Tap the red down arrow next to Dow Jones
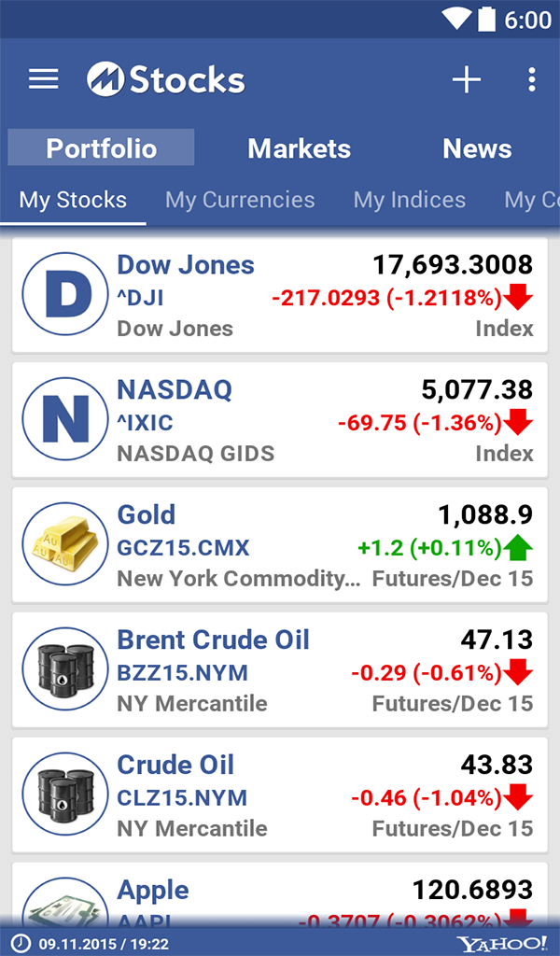Viewport: 560px width, 956px height. [x=519, y=297]
